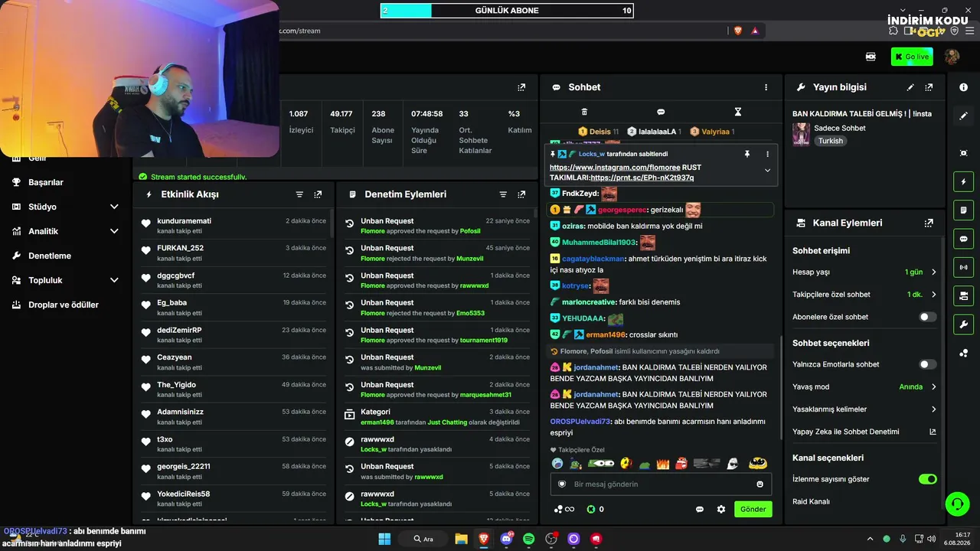
Task: Edit stream info with pencil icon in Yayın bilgisi
Action: [x=910, y=87]
